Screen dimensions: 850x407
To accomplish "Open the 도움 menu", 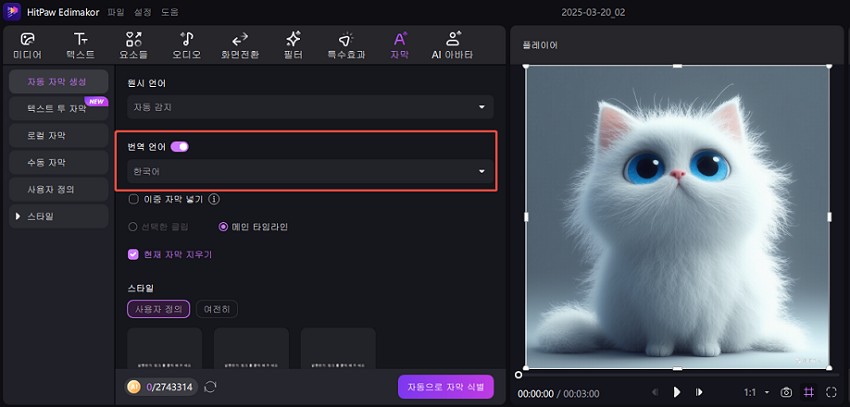I will [x=170, y=12].
